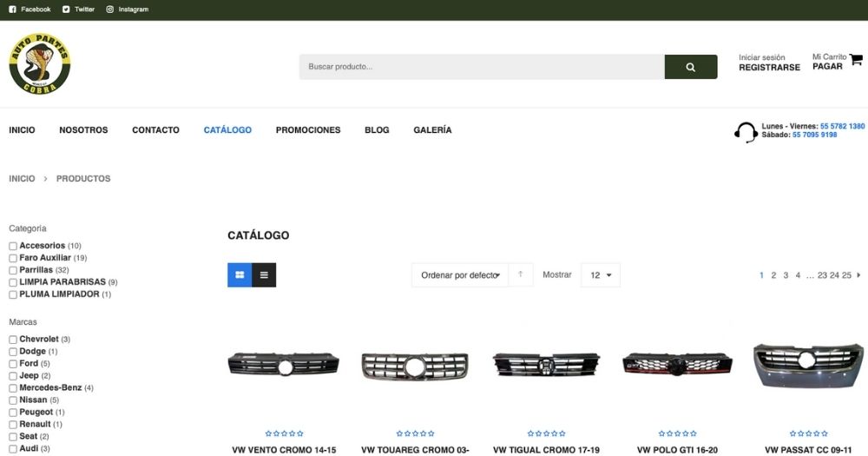Rate VW TIGUAL CROMO stars
This screenshot has height=456, width=868.
coord(546,433)
